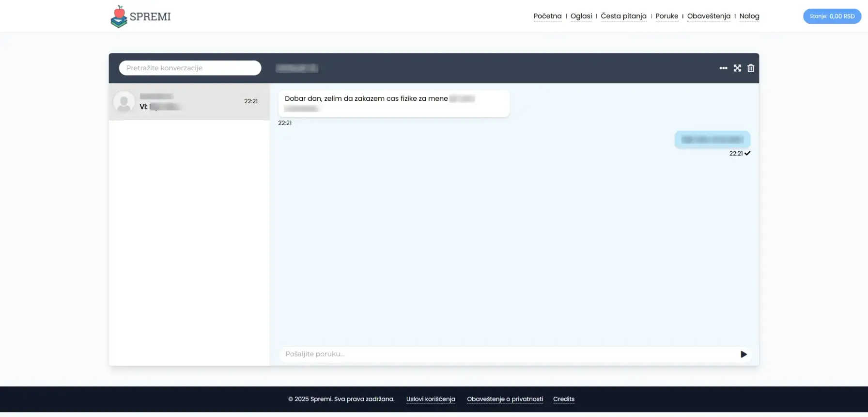The height and width of the screenshot is (417, 868).
Task: Open the Početna menu item
Action: click(x=547, y=16)
